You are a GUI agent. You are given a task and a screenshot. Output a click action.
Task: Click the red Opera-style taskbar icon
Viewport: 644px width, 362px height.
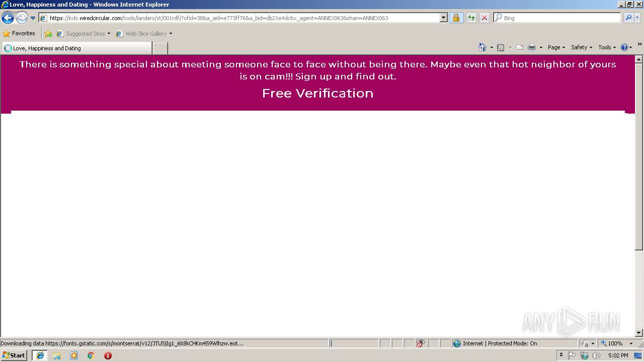coord(108,355)
